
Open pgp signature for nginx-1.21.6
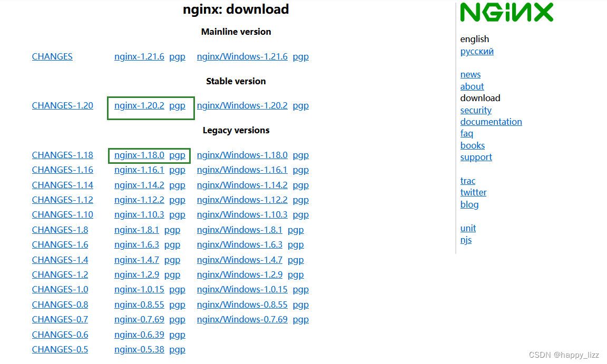pos(177,56)
